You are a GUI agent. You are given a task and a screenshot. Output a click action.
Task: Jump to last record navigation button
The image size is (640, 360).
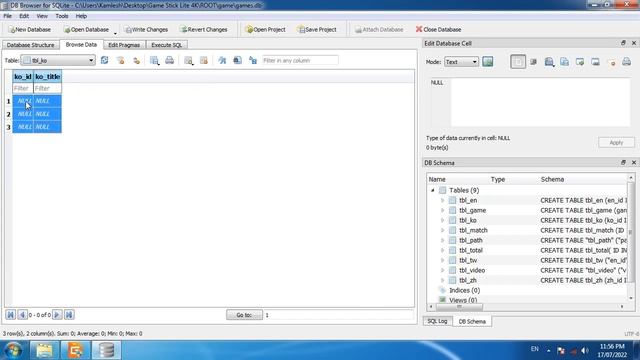[69, 315]
